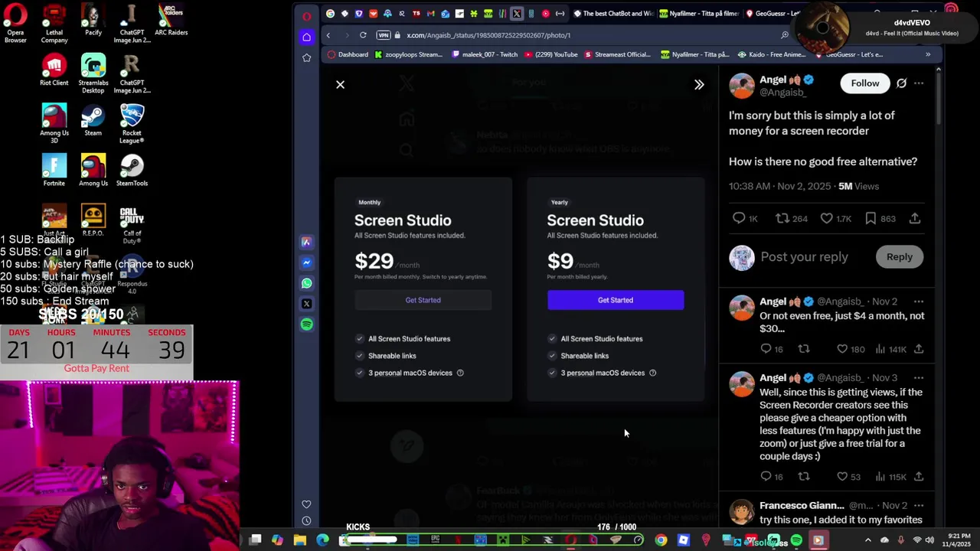Open X/Twitter in Opera sidebar
Viewport: 980px width, 551px height.
pyautogui.click(x=306, y=304)
